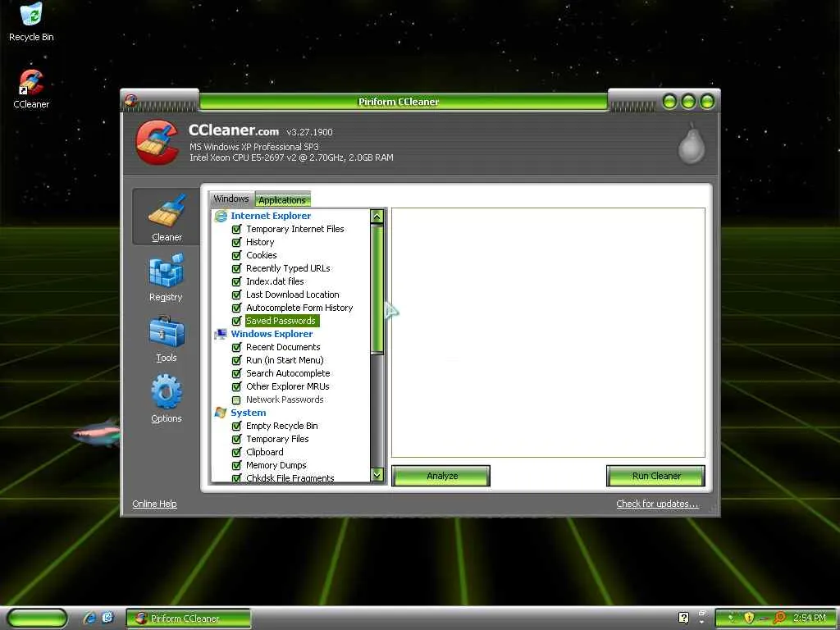
Task: Click the Piriform pear logo
Action: point(691,144)
